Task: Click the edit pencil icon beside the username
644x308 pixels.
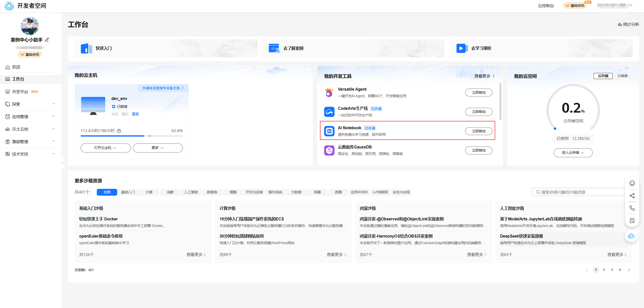Action: (x=47, y=40)
